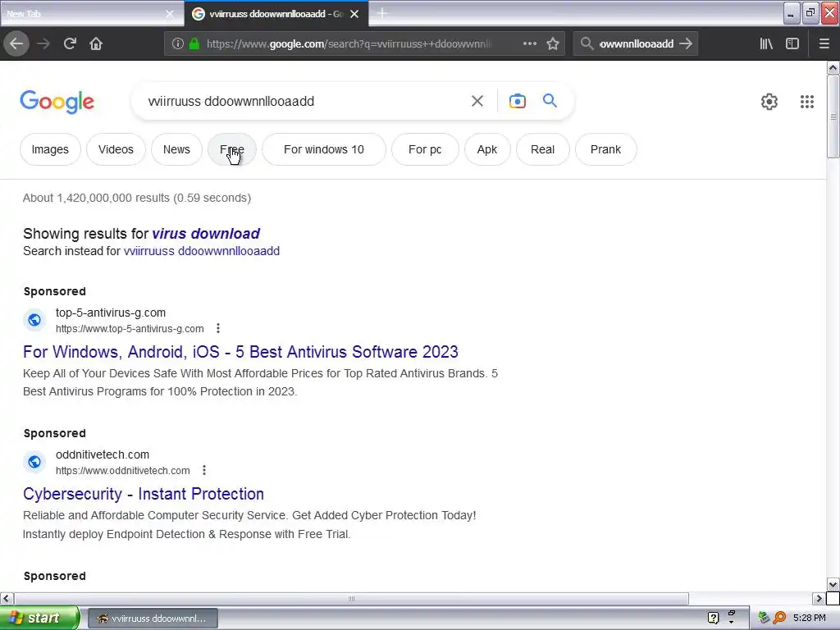Apply the For pc filter chip
Viewport: 840px width, 630px height.
click(x=425, y=149)
